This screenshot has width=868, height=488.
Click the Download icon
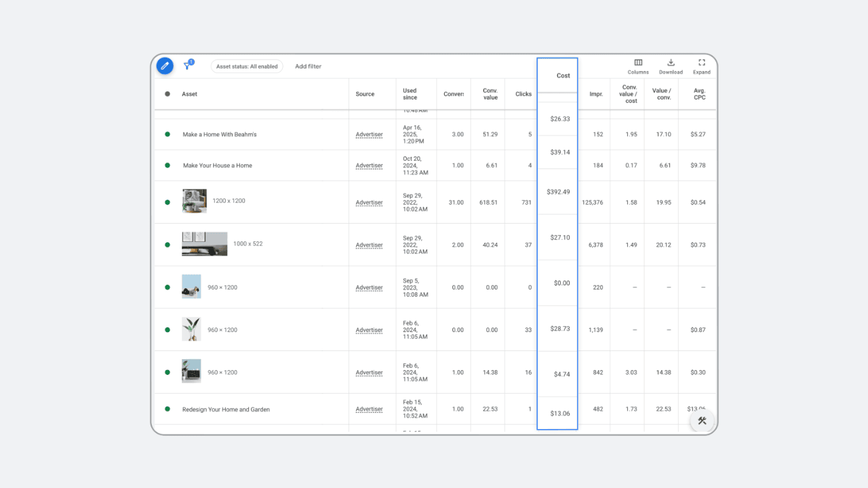(x=671, y=62)
